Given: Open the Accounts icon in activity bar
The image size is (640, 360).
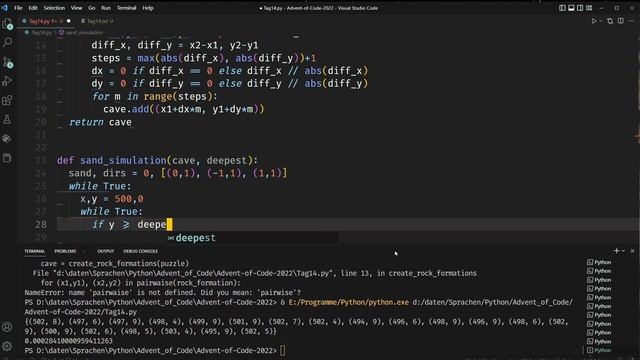Looking at the screenshot, I should pos(7,327).
